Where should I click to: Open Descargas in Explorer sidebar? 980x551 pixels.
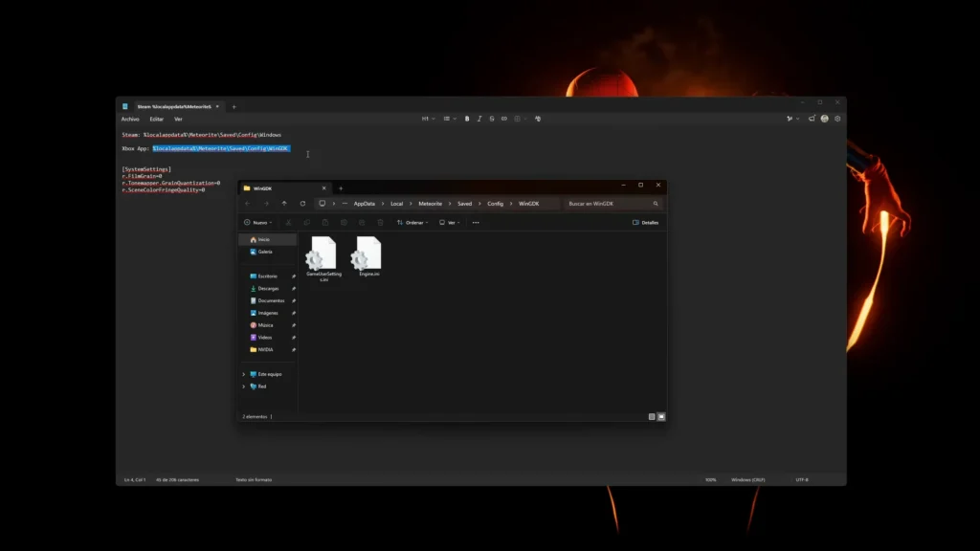(268, 289)
